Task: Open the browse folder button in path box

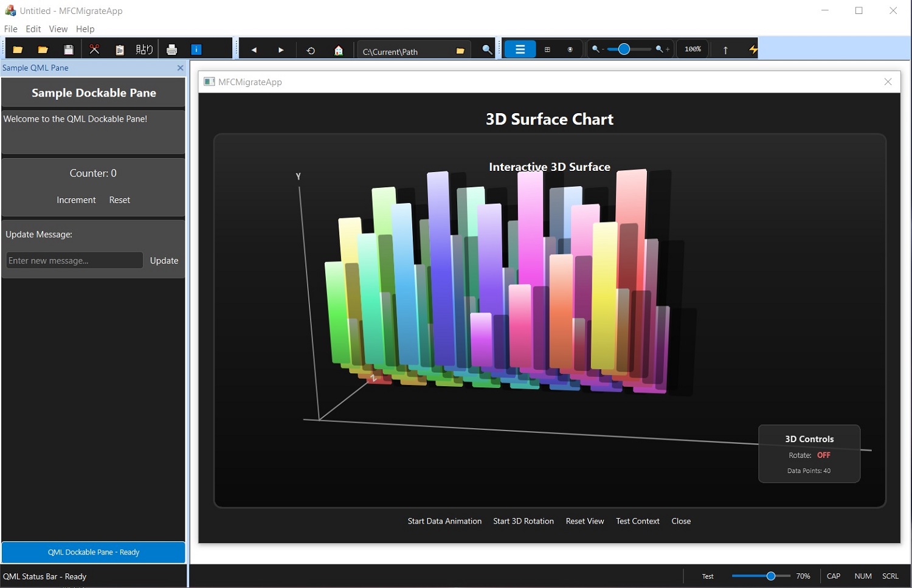Action: click(x=460, y=51)
